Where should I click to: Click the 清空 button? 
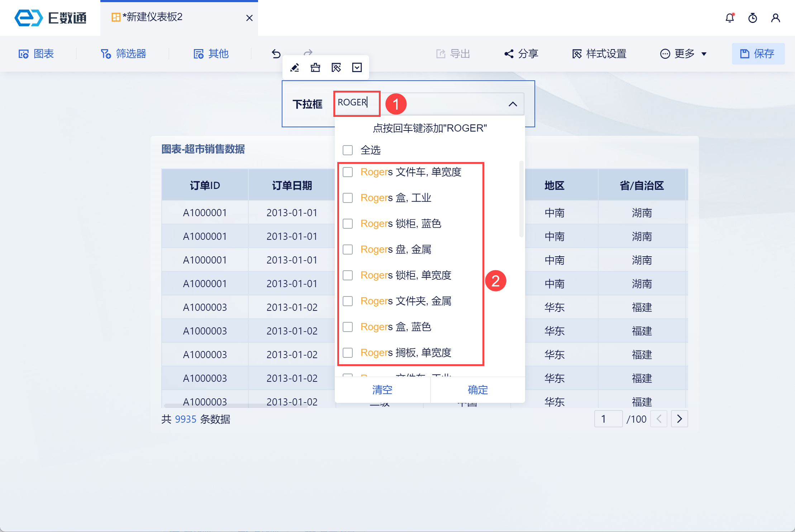coord(382,390)
